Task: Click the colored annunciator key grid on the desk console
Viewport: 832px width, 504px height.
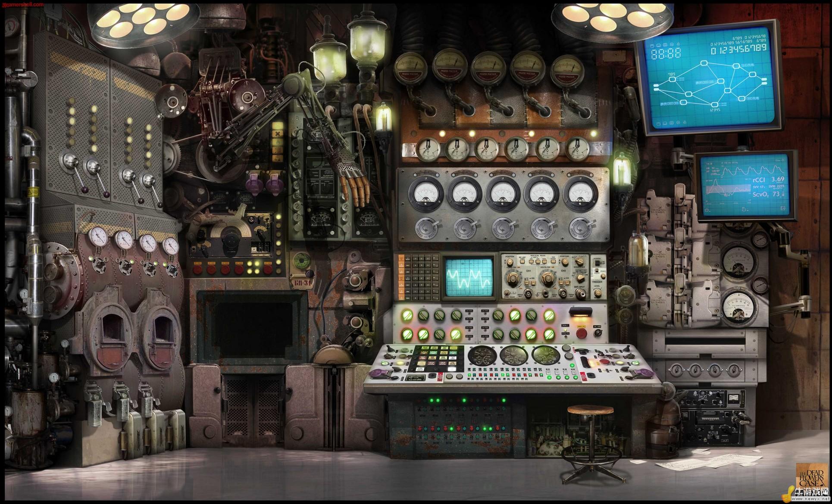Action: coord(436,359)
